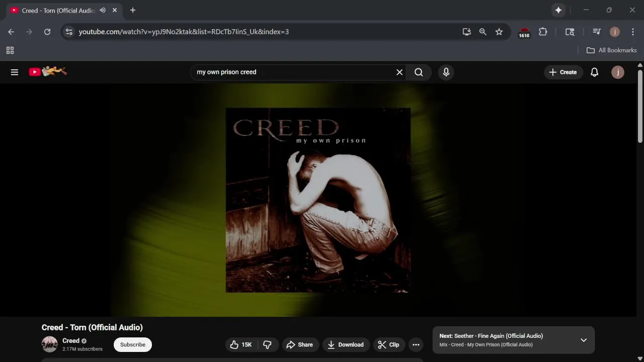Clear the search box text
Image resolution: width=644 pixels, height=362 pixels.
399,72
